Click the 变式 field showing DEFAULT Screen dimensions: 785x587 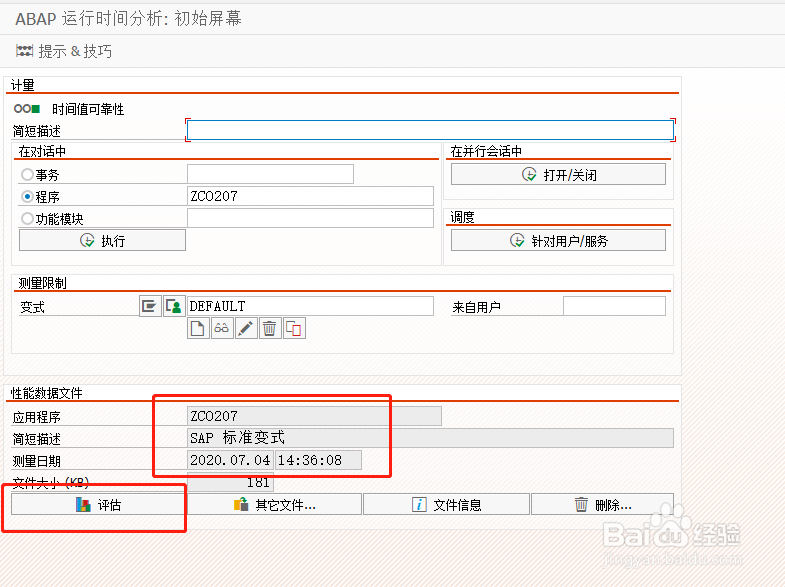coord(310,306)
